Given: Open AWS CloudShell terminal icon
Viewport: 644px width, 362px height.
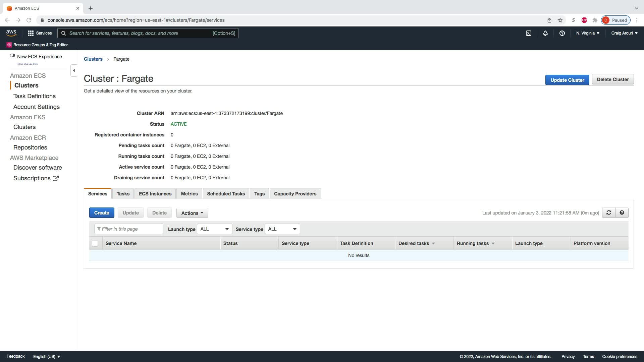Looking at the screenshot, I should [x=529, y=33].
